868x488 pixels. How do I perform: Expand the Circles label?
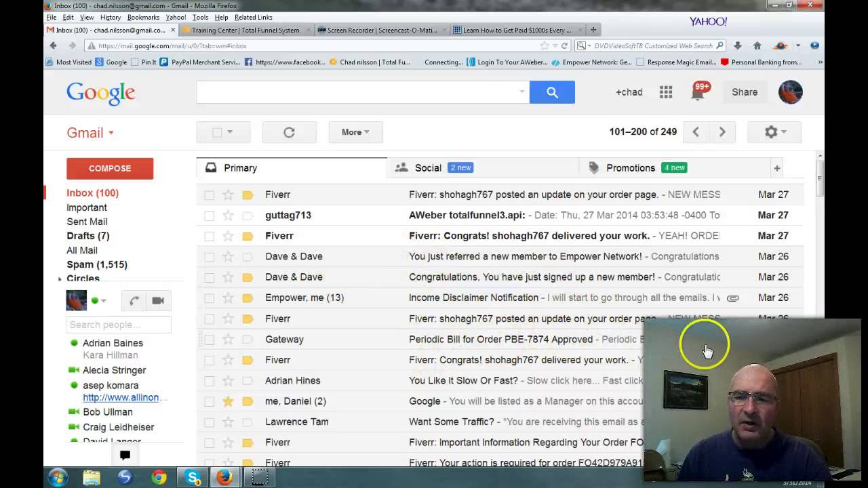[60, 279]
